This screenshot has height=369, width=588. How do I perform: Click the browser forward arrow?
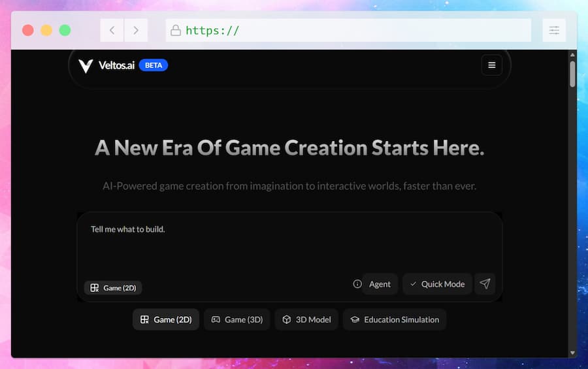136,30
